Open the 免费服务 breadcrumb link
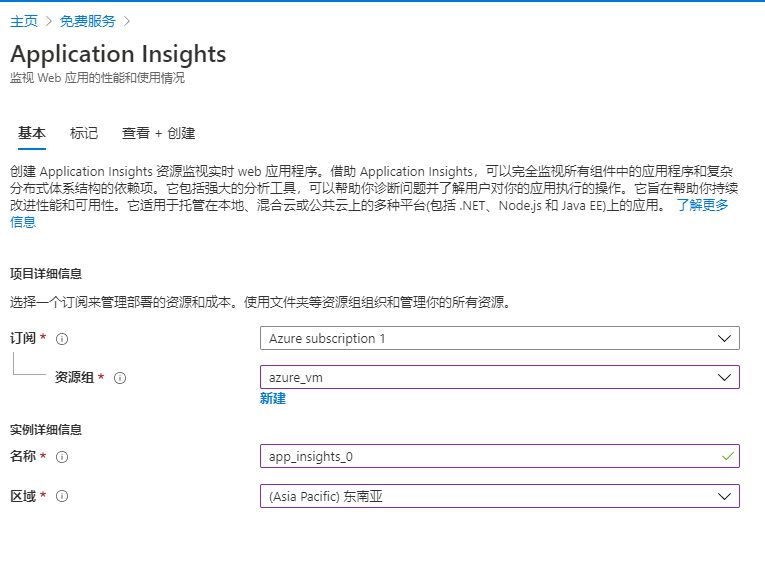 (88, 21)
